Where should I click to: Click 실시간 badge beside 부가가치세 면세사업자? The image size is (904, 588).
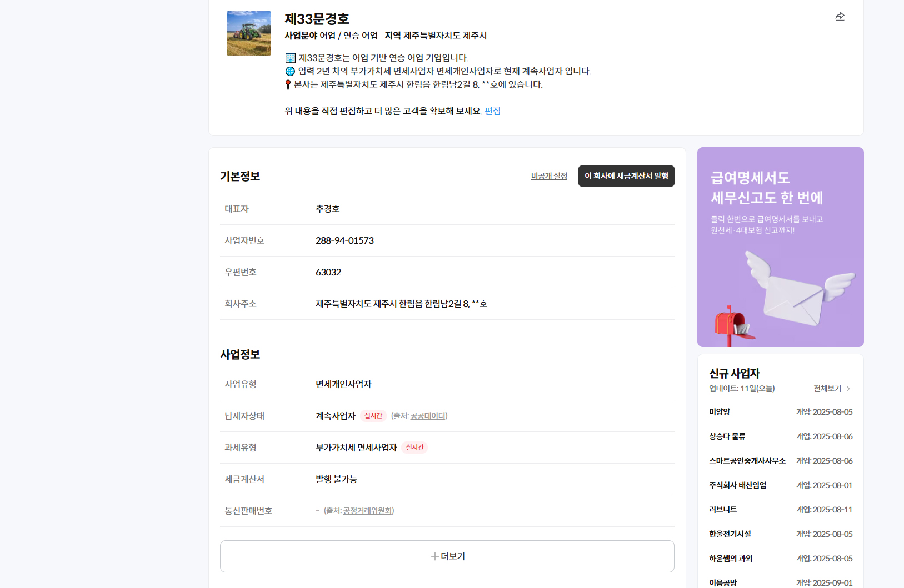coord(414,448)
